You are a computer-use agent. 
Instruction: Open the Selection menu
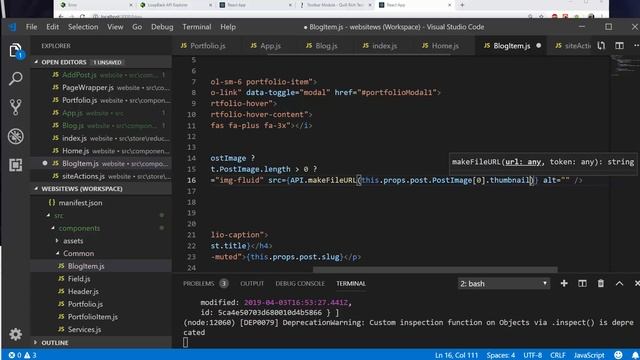83,27
